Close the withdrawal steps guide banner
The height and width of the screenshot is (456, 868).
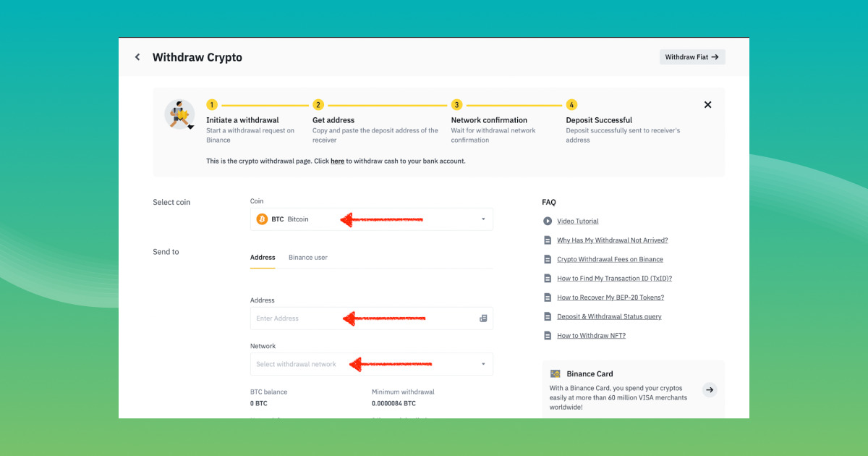tap(707, 105)
